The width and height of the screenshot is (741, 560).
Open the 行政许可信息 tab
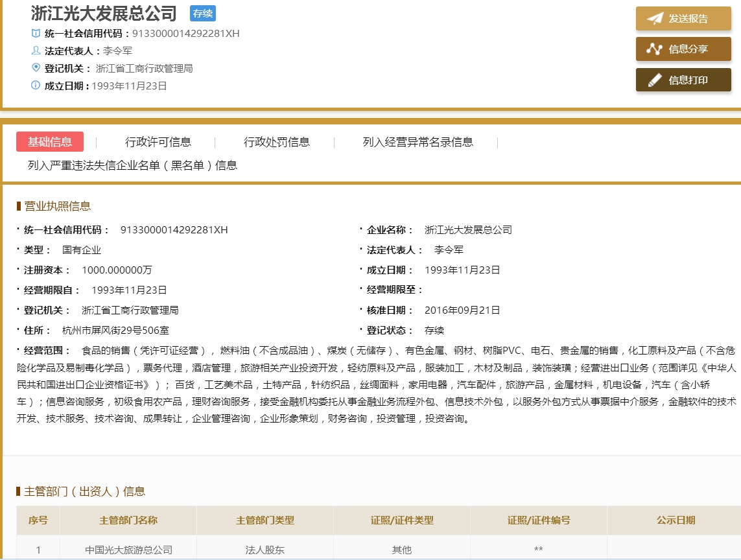click(x=158, y=142)
